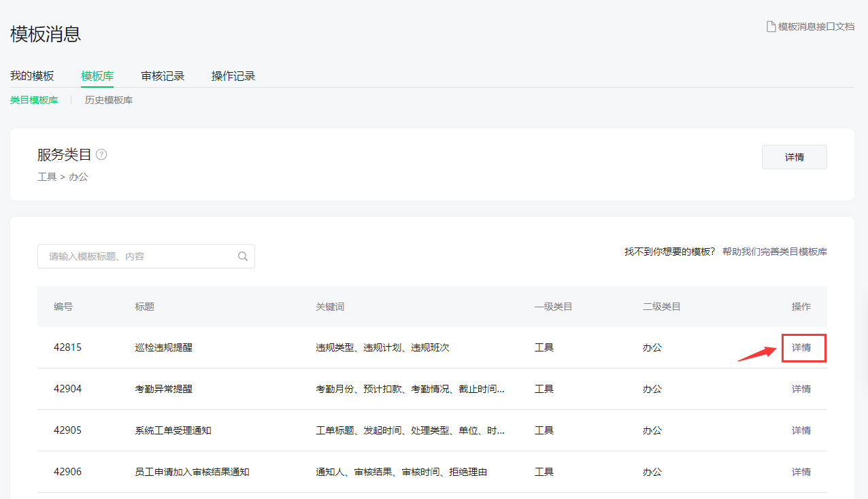
Task: Click the 考勤异常提醒 template title
Action: point(164,389)
